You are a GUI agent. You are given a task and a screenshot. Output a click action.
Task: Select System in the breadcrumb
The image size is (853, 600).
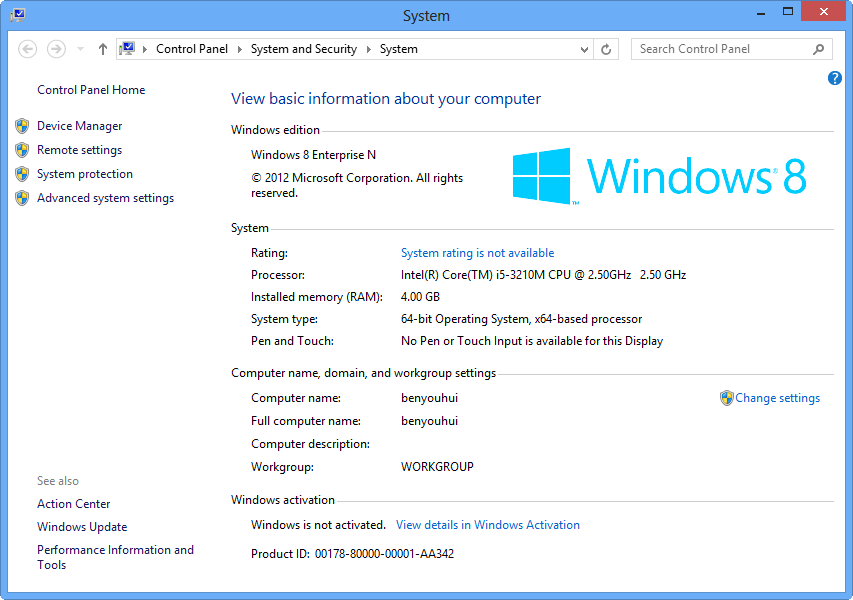coord(398,49)
